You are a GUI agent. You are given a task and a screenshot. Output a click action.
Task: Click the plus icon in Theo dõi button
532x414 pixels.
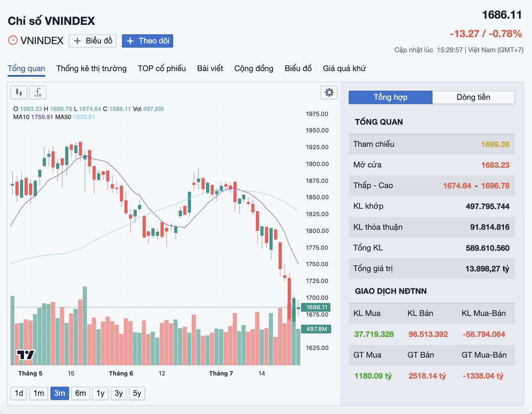pos(130,41)
